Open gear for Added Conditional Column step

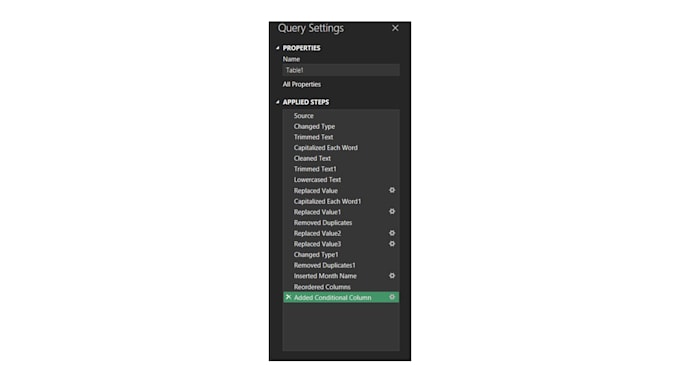pyautogui.click(x=392, y=297)
